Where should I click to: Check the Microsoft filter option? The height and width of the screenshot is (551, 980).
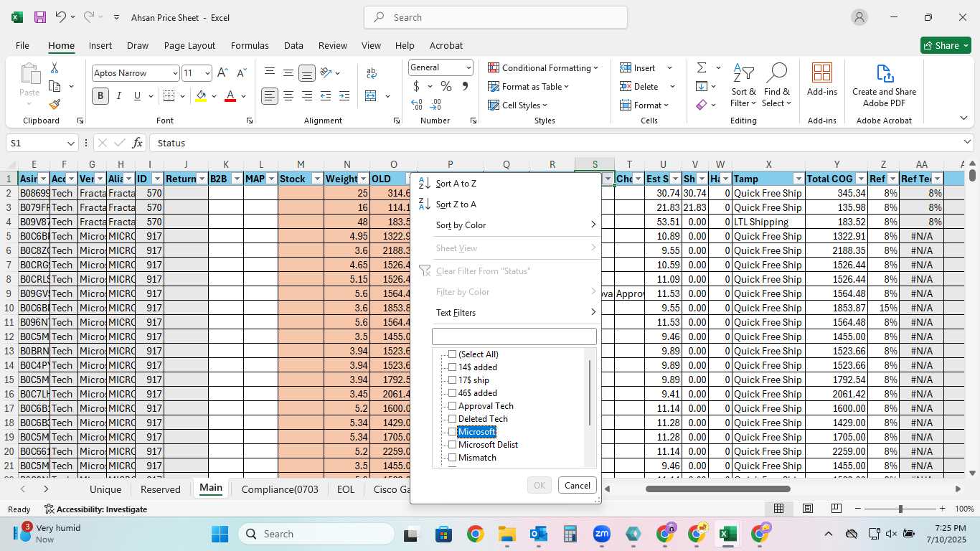coord(452,432)
